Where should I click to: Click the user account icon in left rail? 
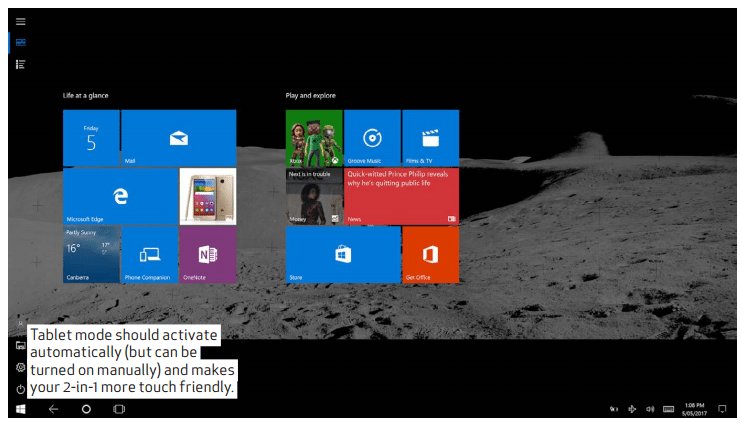(20, 324)
